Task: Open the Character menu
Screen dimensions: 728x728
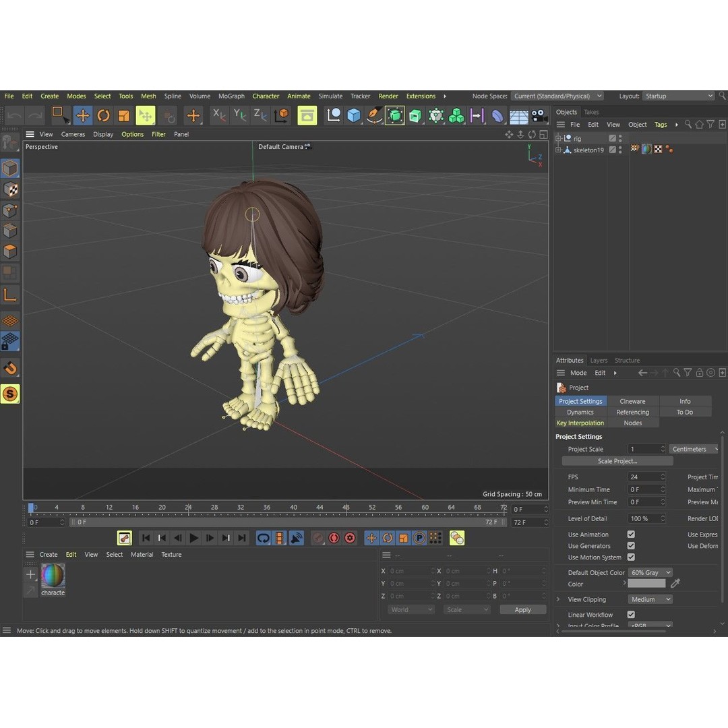Action: [266, 96]
